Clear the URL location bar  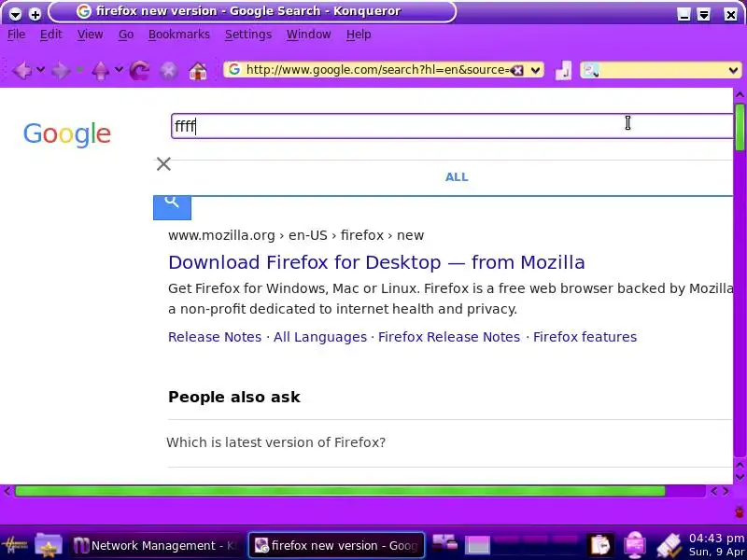pyautogui.click(x=517, y=71)
